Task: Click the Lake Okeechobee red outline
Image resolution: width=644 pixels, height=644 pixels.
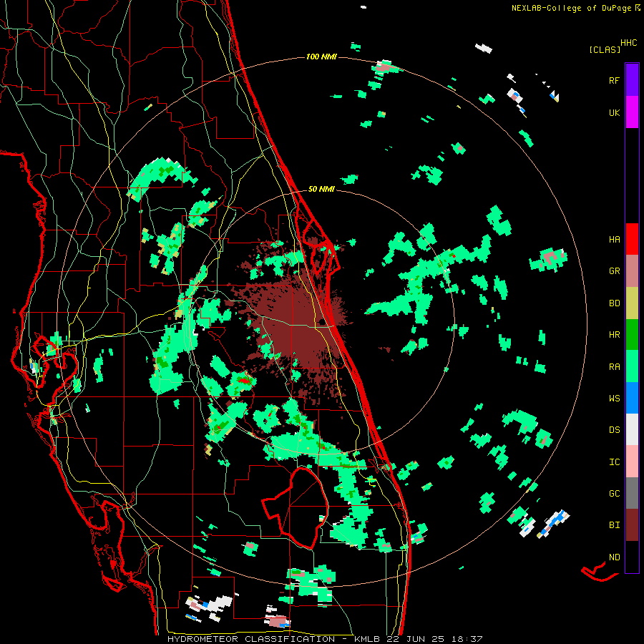Action: pyautogui.click(x=296, y=507)
